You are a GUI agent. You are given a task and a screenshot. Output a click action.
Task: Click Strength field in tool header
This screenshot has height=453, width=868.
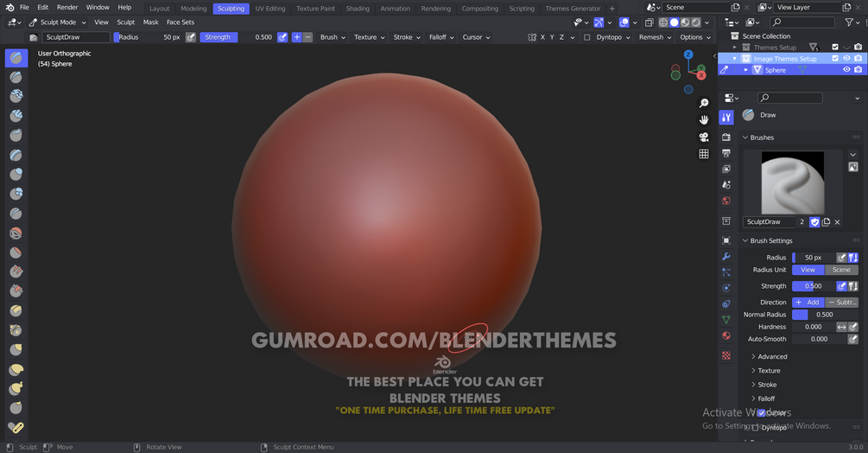238,37
